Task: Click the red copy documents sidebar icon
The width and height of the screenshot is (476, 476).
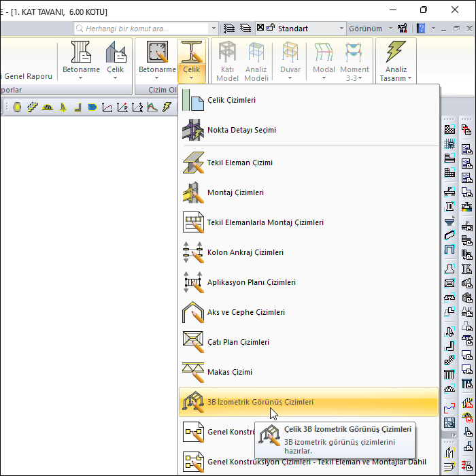Action: (466, 130)
